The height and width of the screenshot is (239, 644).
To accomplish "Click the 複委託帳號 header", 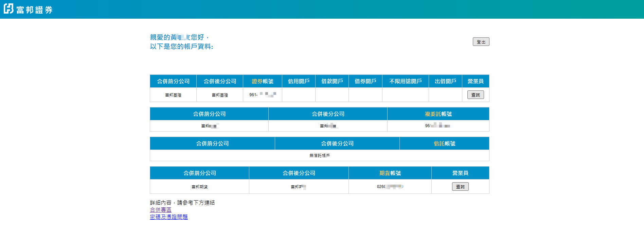I will pyautogui.click(x=438, y=114).
